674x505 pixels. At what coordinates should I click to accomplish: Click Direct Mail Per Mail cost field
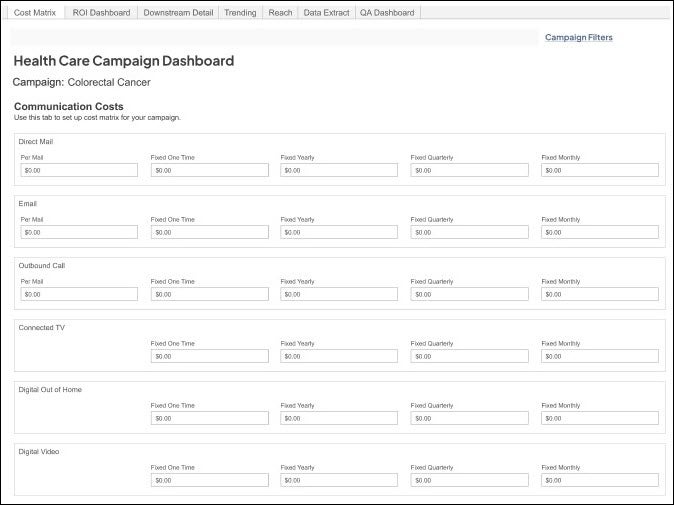pyautogui.click(x=79, y=170)
